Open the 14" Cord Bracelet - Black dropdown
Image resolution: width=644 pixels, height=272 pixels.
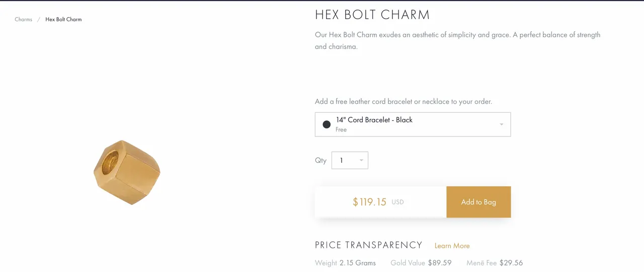click(x=413, y=124)
